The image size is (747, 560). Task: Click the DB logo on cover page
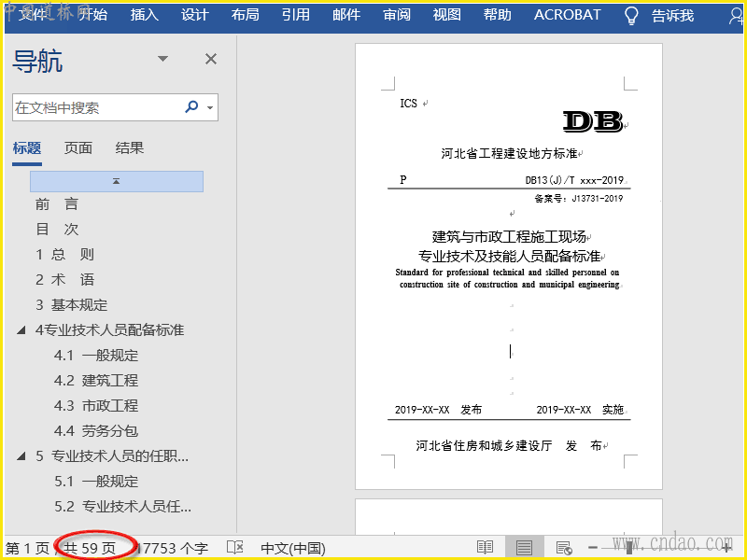click(x=593, y=121)
